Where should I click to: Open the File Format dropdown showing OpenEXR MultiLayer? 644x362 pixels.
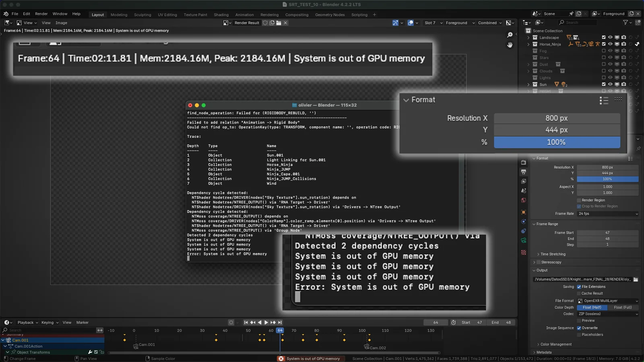[608, 300]
